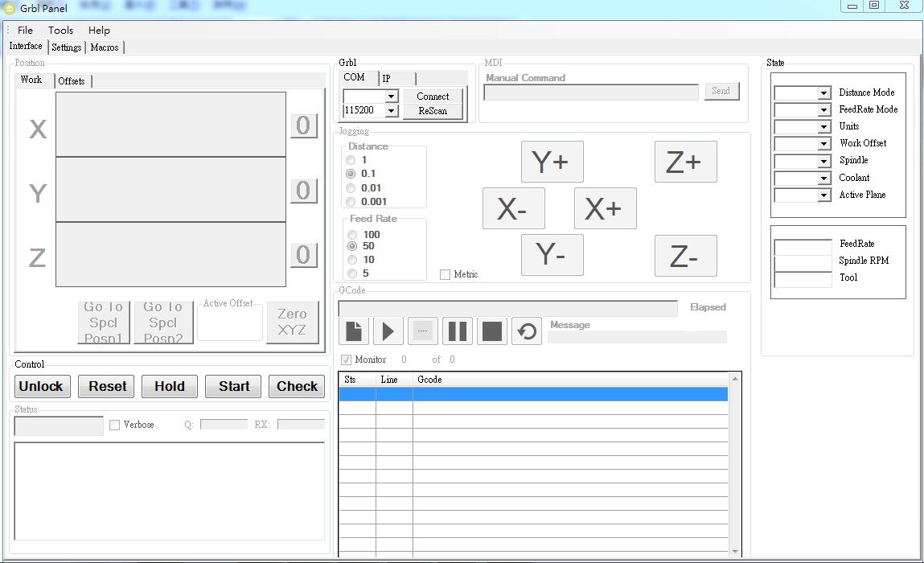Viewport: 924px width, 563px height.
Task: Toggle the Monitor checkbox
Action: click(x=346, y=360)
